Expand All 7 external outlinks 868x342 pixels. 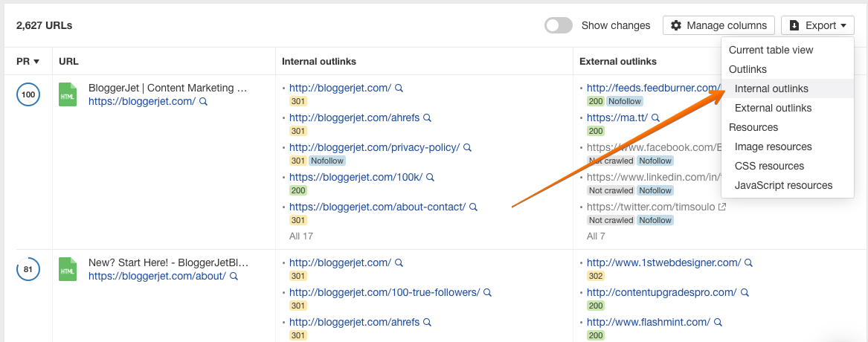click(x=596, y=236)
